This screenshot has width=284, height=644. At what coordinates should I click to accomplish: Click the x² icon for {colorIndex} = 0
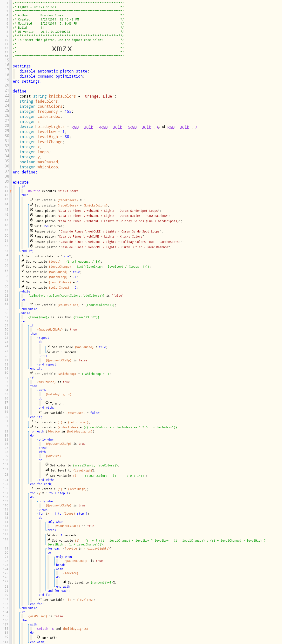tap(23, 287)
